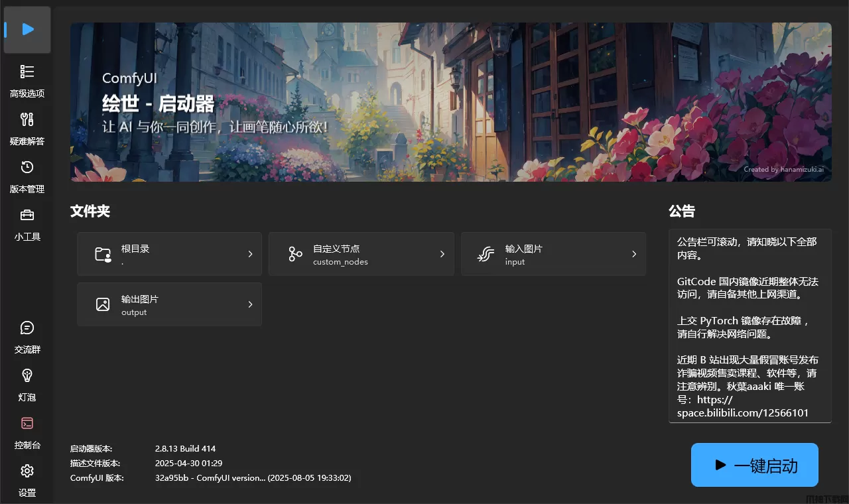Open 版本管理 history icon in sidebar
Image resolution: width=849 pixels, height=504 pixels.
[x=27, y=167]
